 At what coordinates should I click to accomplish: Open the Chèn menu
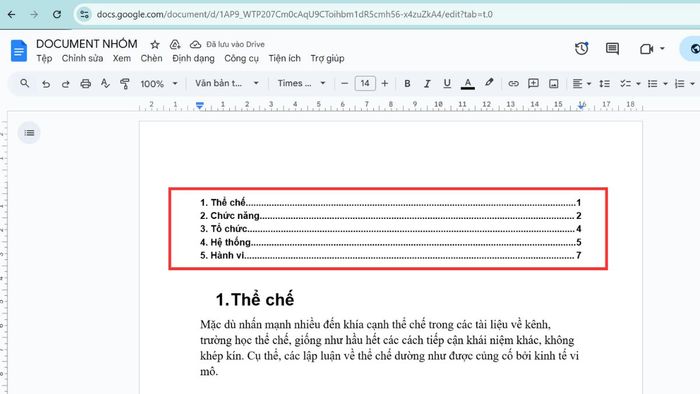[151, 58]
